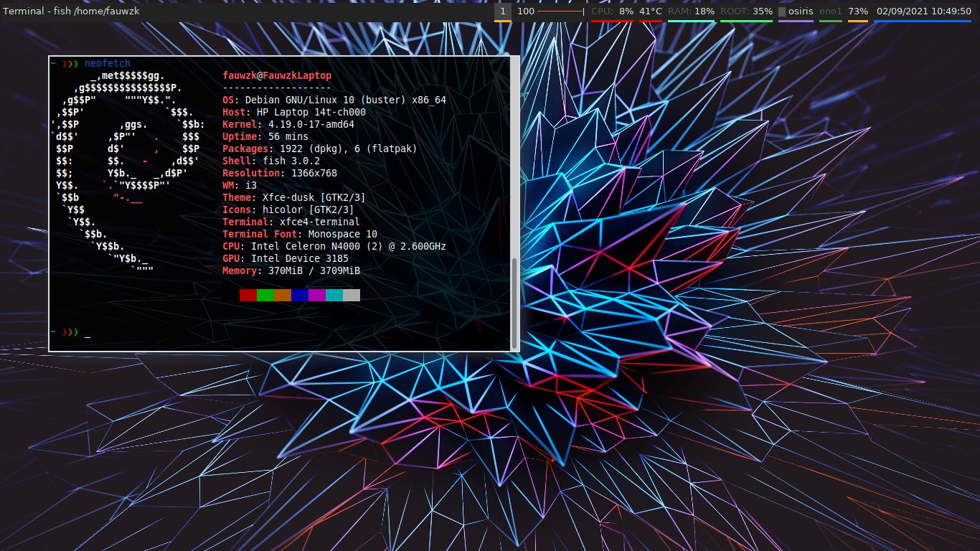
Task: Click the osiris wireless network block
Action: coord(796,11)
